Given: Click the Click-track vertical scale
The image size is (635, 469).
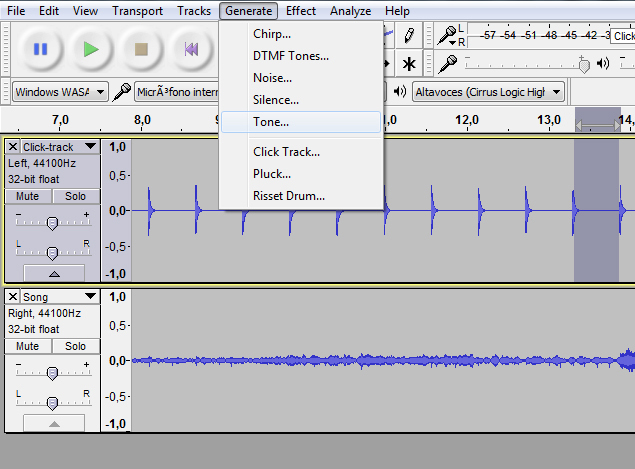Looking at the screenshot, I should [116, 211].
